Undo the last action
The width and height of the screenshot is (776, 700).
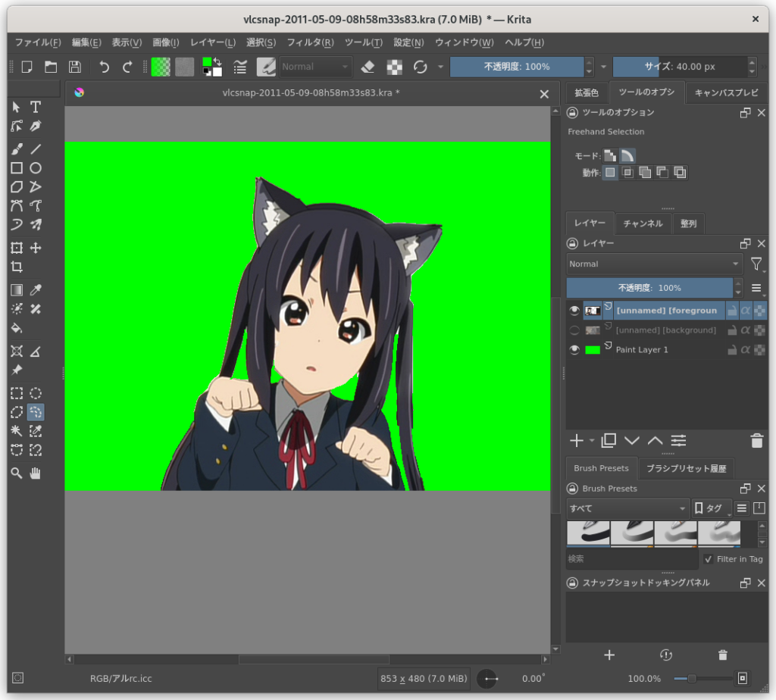104,67
